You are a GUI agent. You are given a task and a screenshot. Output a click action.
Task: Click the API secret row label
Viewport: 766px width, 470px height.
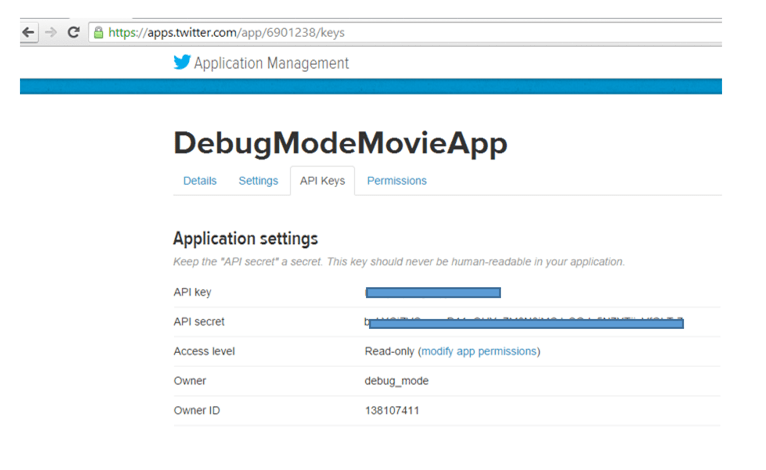pyautogui.click(x=199, y=321)
